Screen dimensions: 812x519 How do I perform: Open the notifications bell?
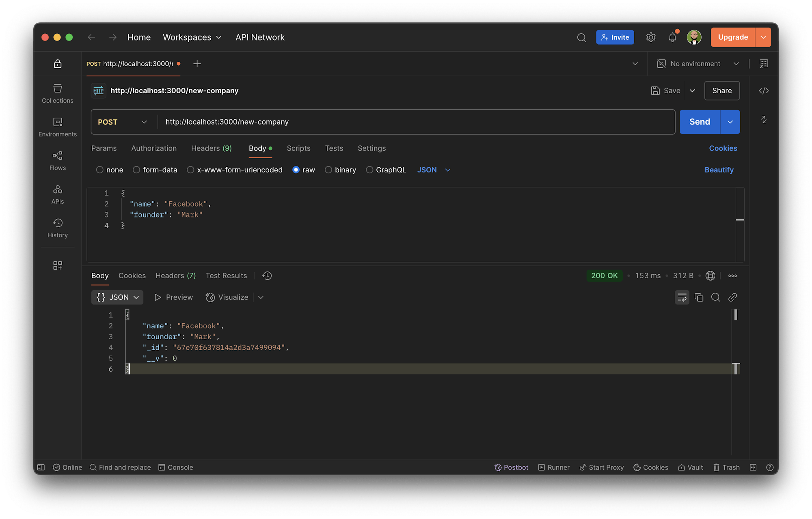coord(672,37)
